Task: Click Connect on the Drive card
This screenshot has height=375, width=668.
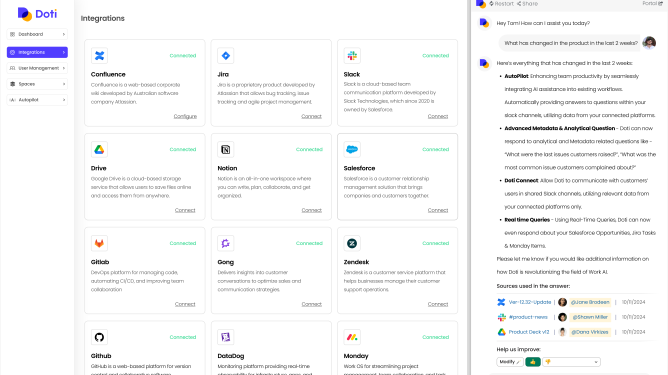Action: (x=185, y=210)
